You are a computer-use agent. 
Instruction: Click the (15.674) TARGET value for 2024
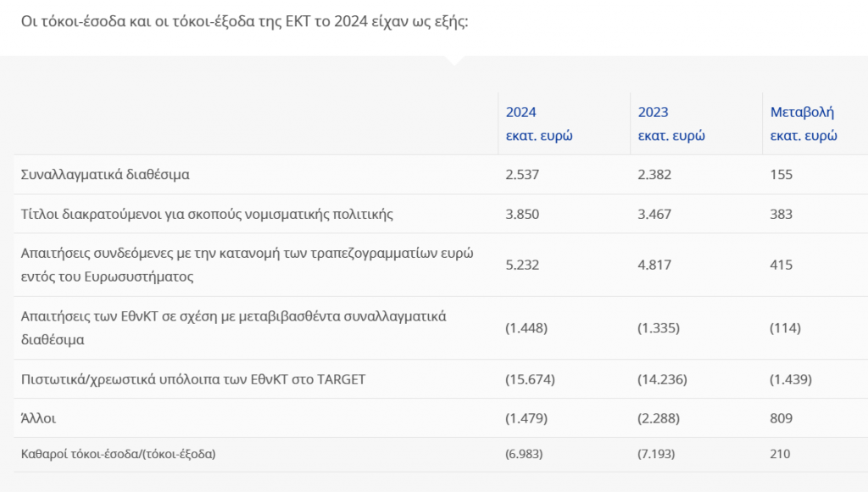[x=530, y=379]
